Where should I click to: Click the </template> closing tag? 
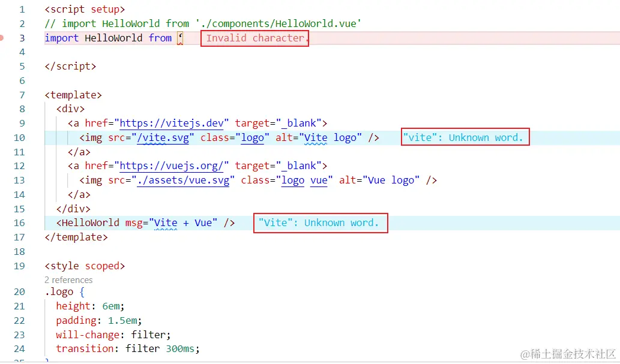(x=76, y=237)
